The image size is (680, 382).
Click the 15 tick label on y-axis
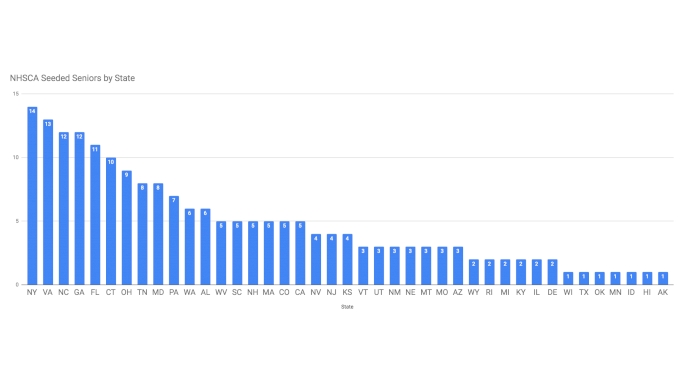point(16,94)
